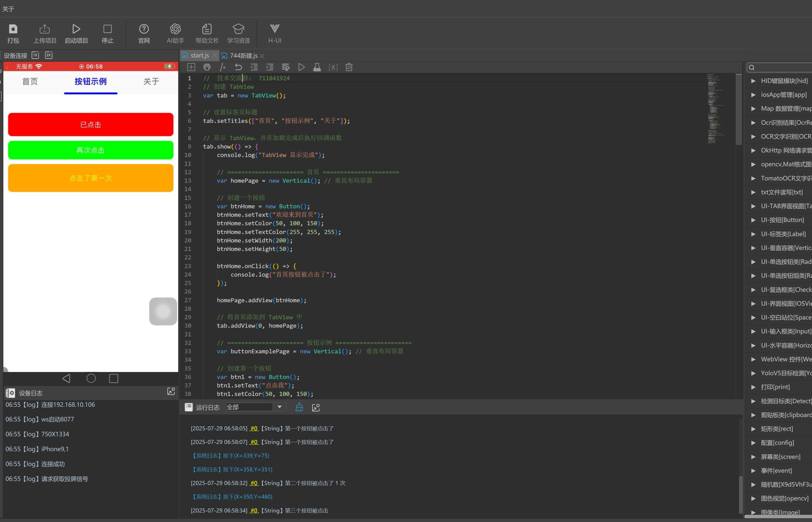
Task: Launch the AI助手 assistant
Action: pyautogui.click(x=175, y=34)
